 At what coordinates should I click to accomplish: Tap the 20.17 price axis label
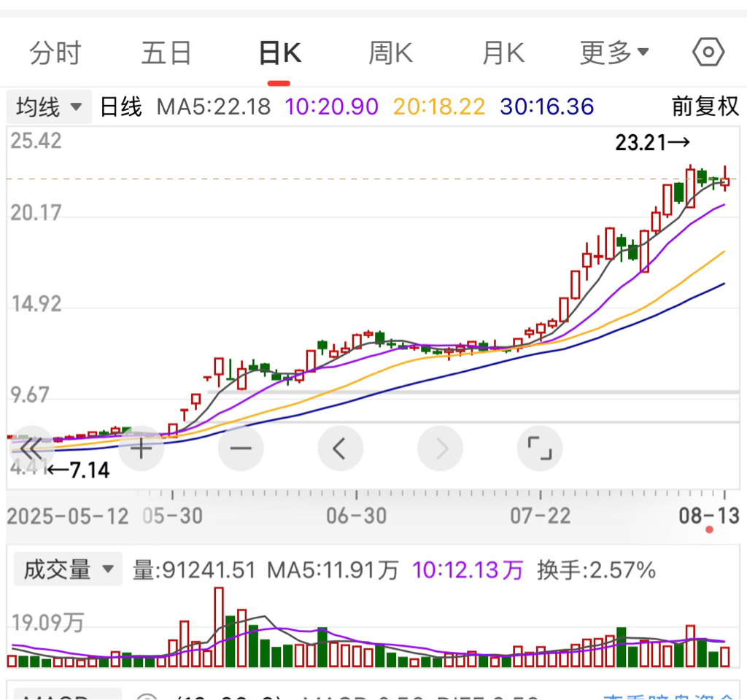coord(36,213)
